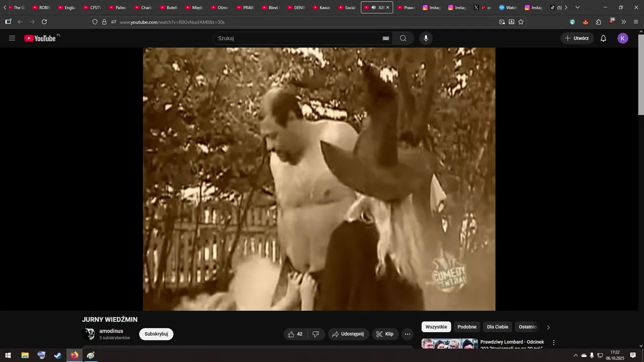Click the Subskrybuj button
Image resolution: width=644 pixels, height=362 pixels.
tap(156, 334)
